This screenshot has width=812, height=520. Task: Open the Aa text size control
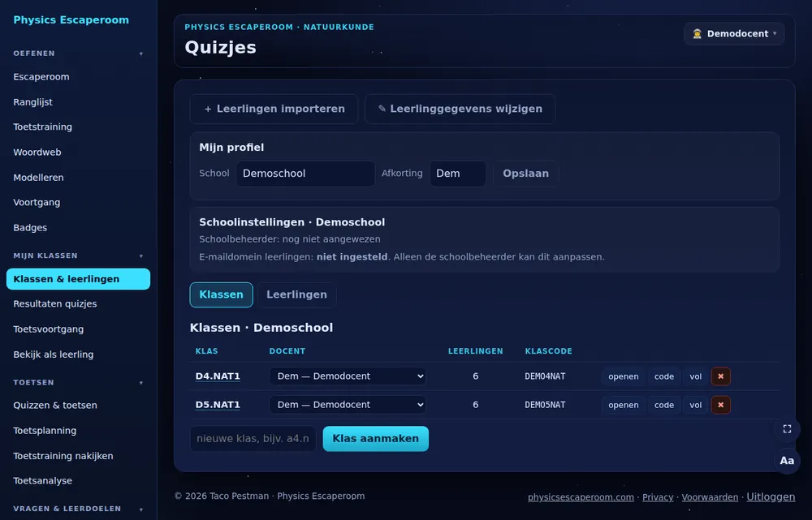787,461
